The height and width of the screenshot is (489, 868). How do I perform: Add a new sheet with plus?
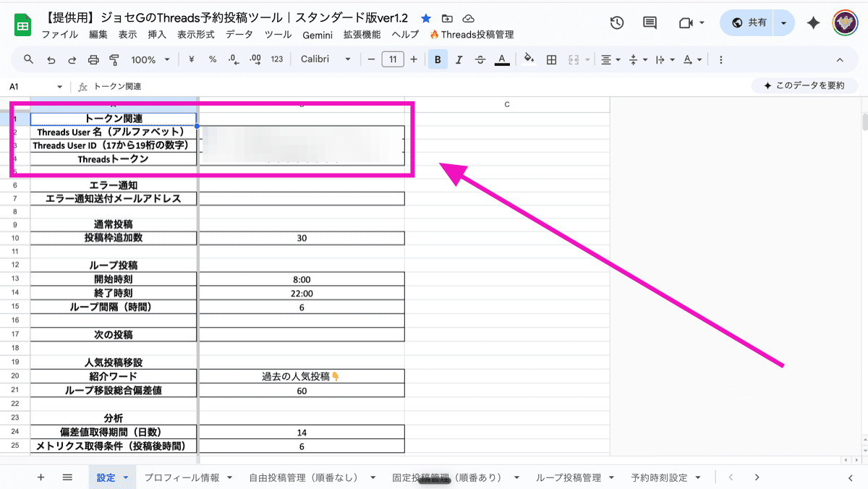pos(41,477)
